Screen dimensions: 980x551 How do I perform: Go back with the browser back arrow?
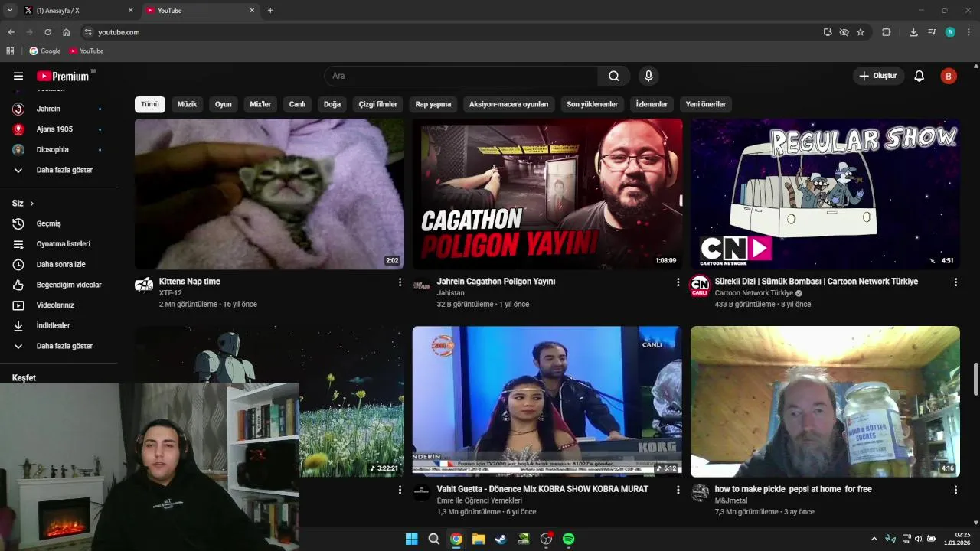(x=11, y=32)
